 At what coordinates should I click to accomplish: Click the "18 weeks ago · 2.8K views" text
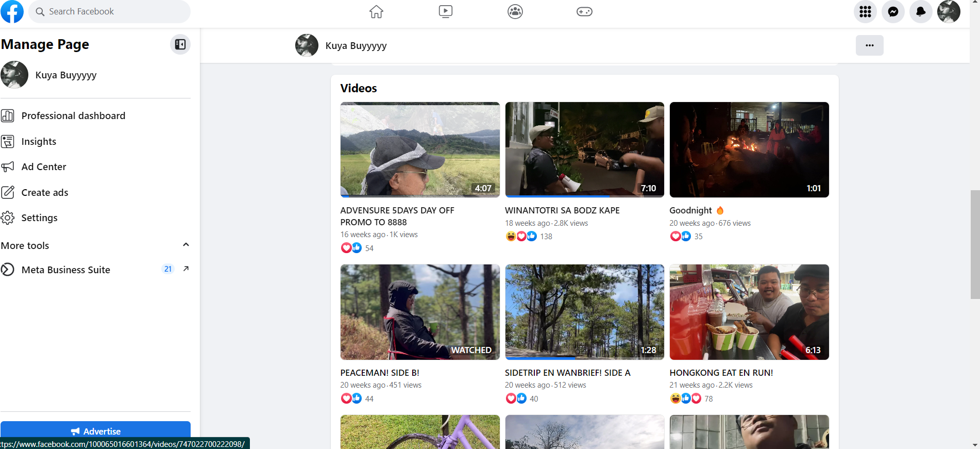point(546,223)
